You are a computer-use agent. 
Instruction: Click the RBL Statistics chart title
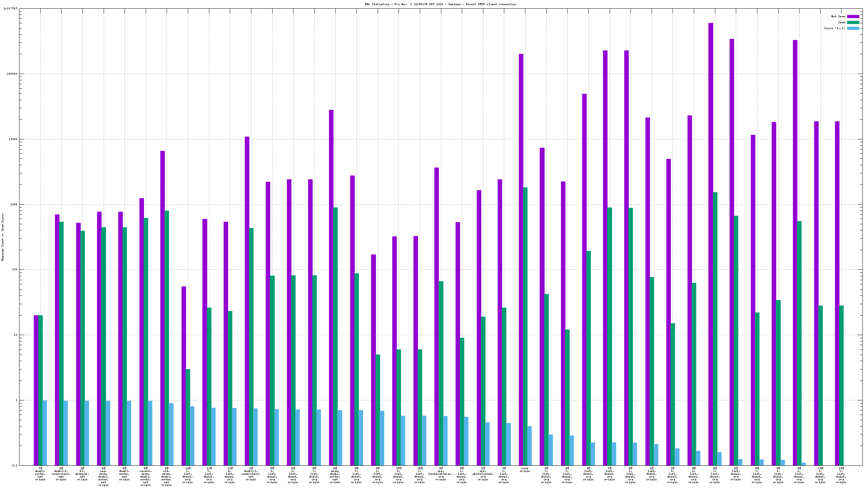coord(440,4)
